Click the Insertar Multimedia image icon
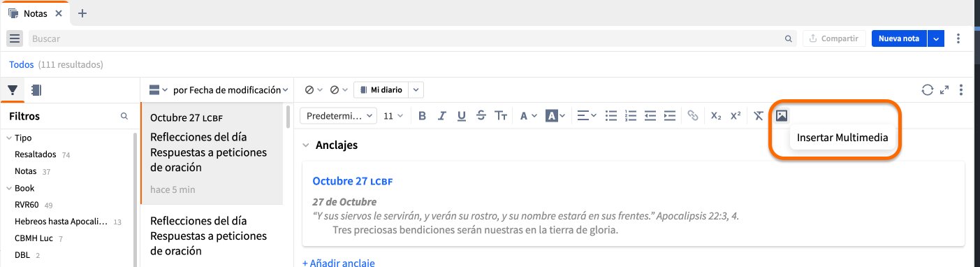Viewport: 980px width, 267px height. coord(782,115)
